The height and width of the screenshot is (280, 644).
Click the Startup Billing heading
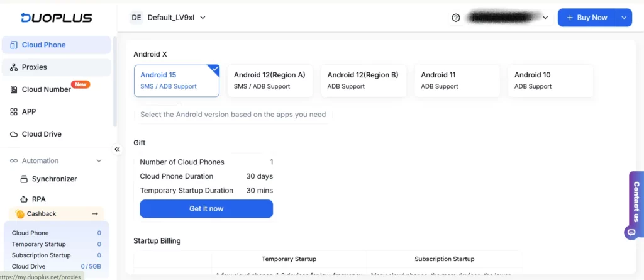pyautogui.click(x=157, y=240)
